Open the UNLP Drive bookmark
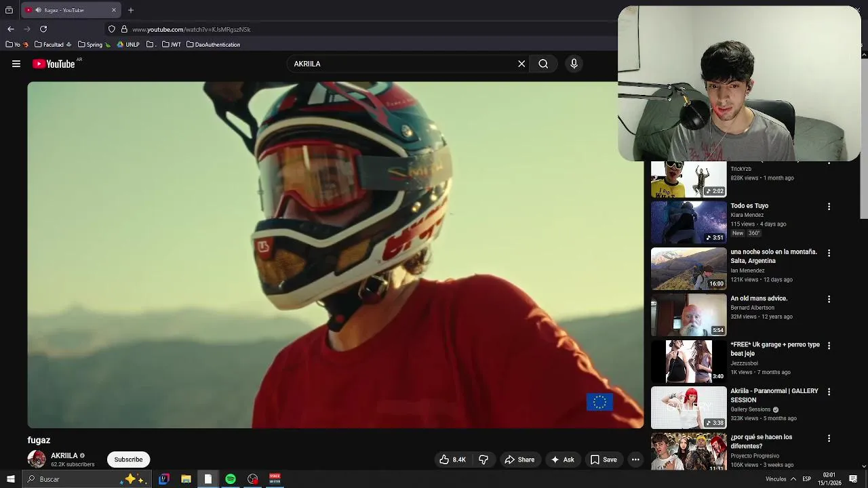868x488 pixels. (x=128, y=45)
